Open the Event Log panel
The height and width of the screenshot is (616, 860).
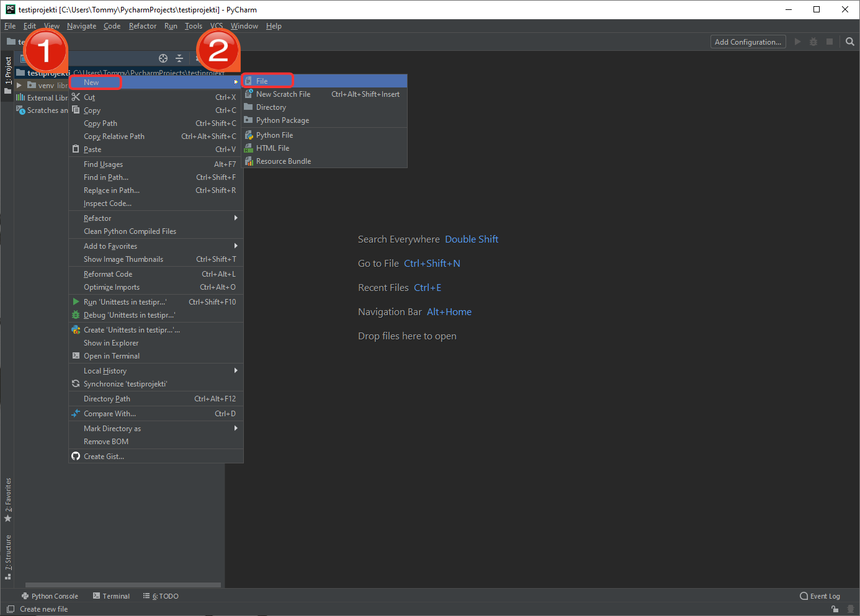[x=820, y=596]
